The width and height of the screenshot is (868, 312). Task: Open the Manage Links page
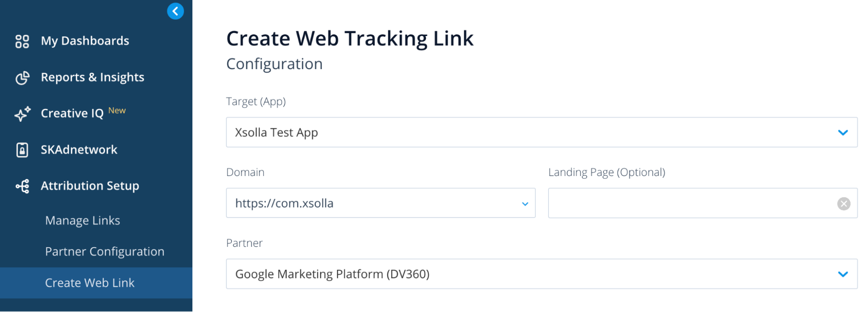click(x=83, y=221)
